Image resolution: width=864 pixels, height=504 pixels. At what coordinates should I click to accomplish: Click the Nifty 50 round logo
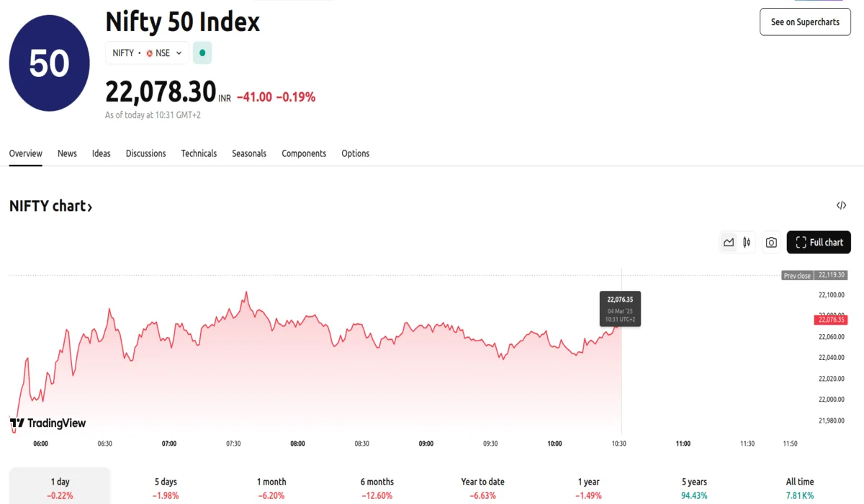coord(49,63)
